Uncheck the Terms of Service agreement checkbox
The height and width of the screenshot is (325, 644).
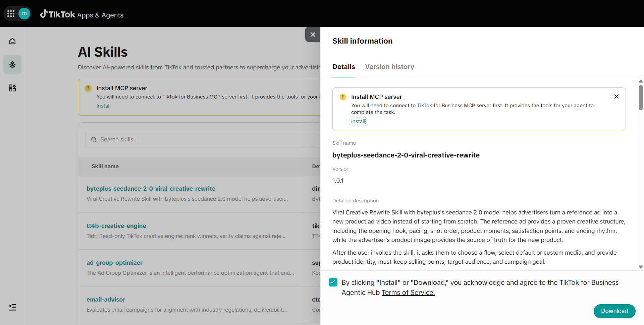[x=333, y=282]
